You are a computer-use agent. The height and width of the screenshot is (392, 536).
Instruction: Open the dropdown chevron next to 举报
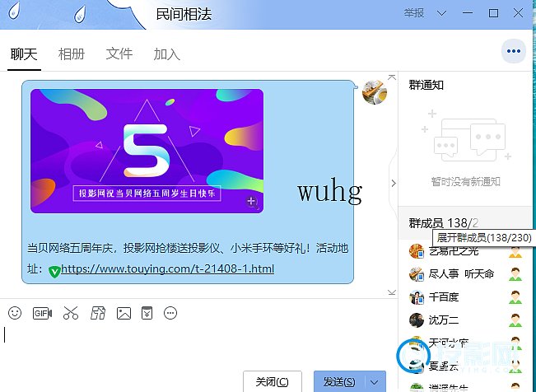441,13
